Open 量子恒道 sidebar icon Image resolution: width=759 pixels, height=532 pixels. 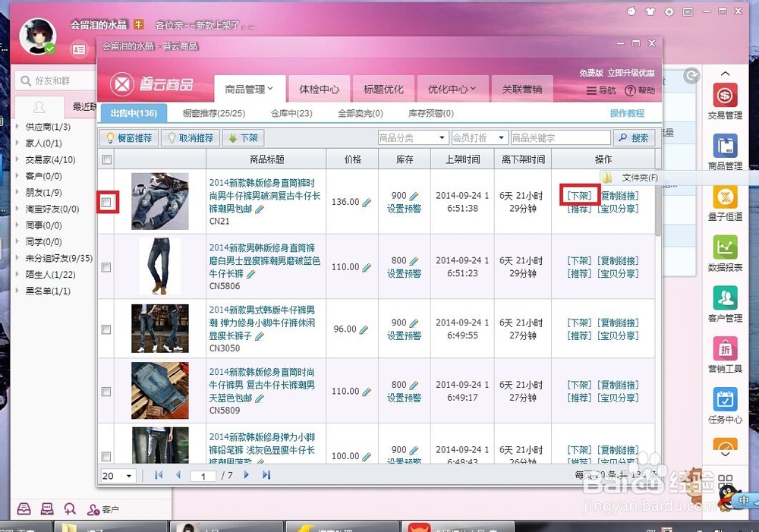click(725, 197)
